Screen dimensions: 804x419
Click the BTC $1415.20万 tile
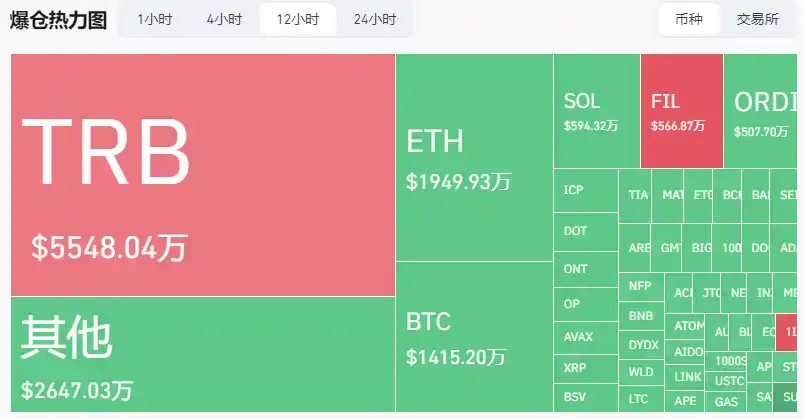point(474,338)
